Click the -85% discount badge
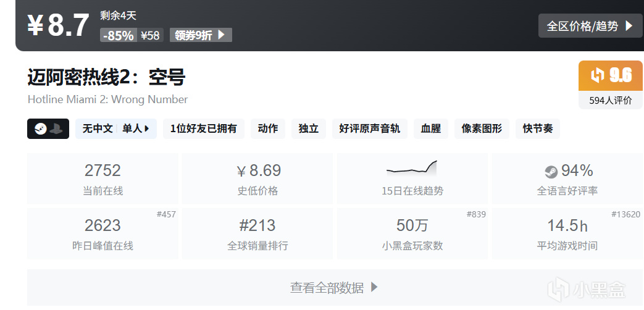644x310 pixels. (119, 35)
